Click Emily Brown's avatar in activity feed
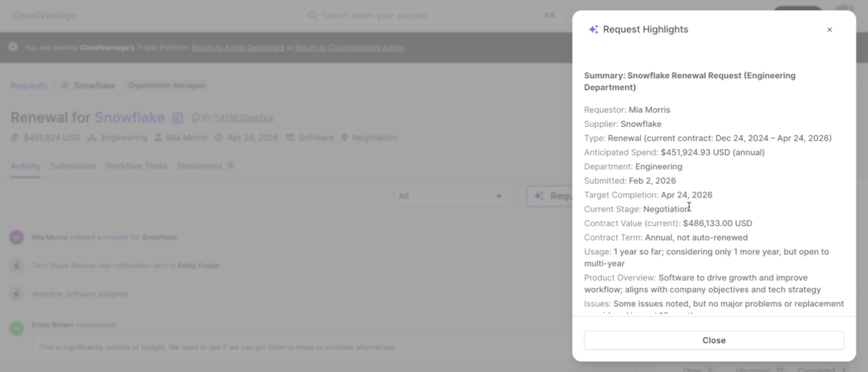868x372 pixels. [x=17, y=328]
